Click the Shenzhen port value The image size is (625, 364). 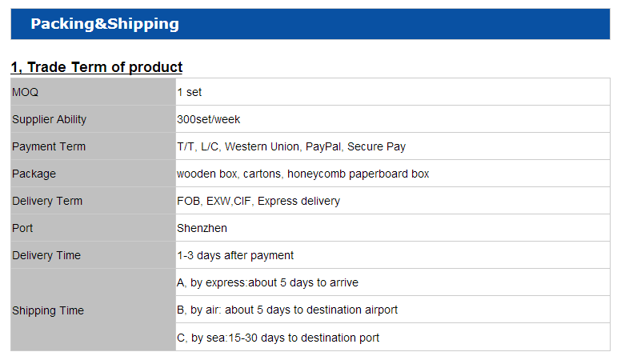tap(202, 228)
